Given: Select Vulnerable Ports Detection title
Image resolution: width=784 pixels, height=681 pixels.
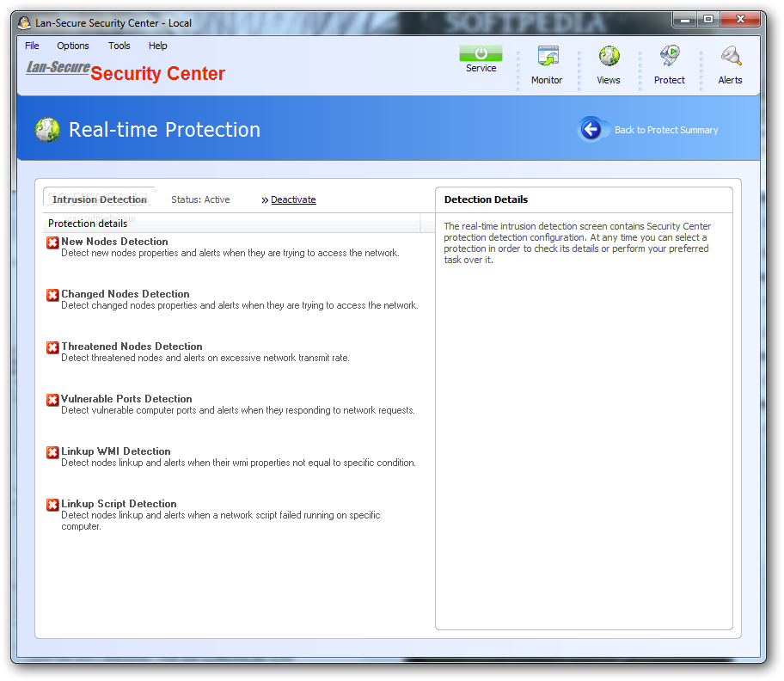Looking at the screenshot, I should (126, 399).
